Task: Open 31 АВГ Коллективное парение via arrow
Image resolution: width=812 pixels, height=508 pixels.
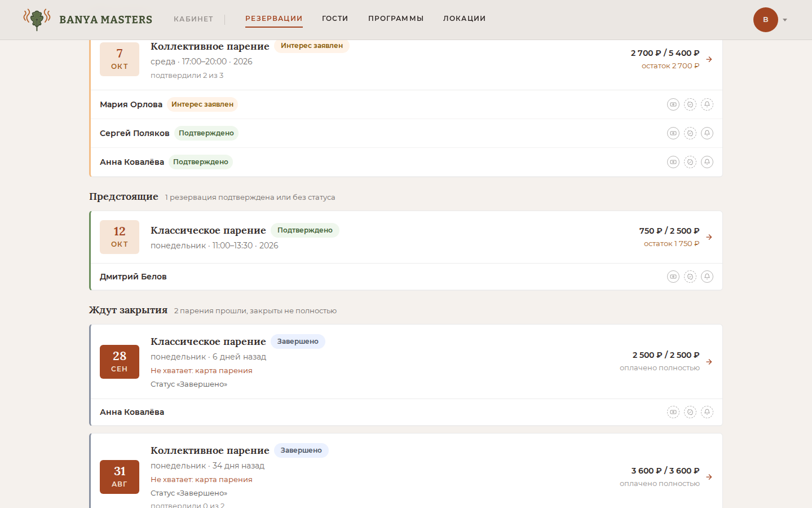Action: click(x=709, y=477)
